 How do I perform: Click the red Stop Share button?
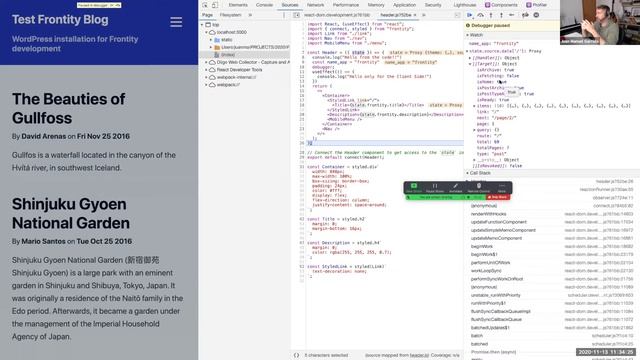pos(498,197)
